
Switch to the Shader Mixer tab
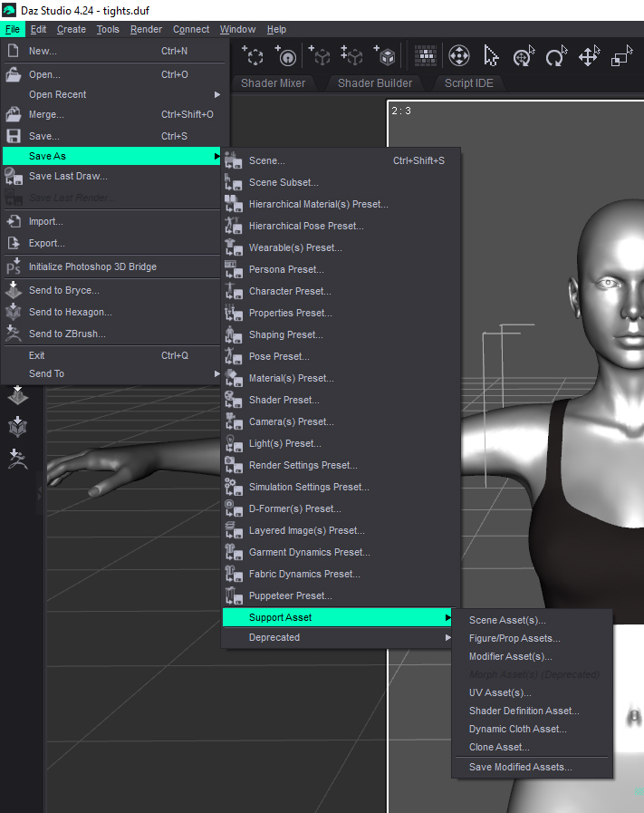(273, 83)
